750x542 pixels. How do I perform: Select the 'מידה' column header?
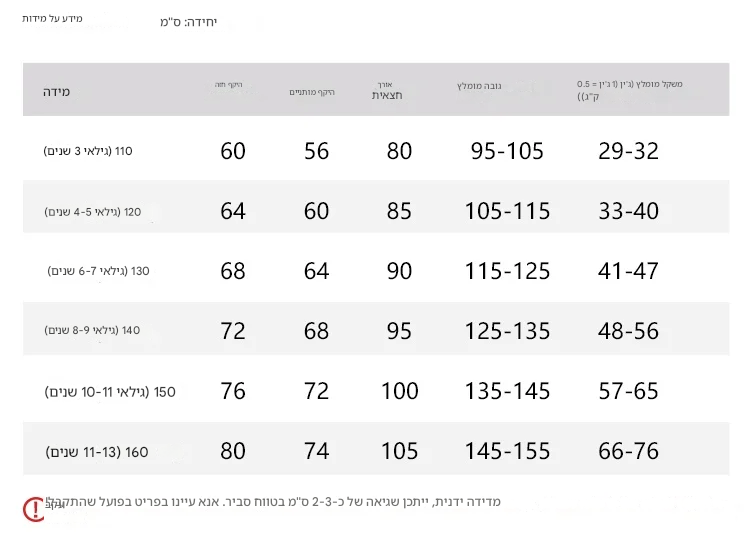coord(56,91)
